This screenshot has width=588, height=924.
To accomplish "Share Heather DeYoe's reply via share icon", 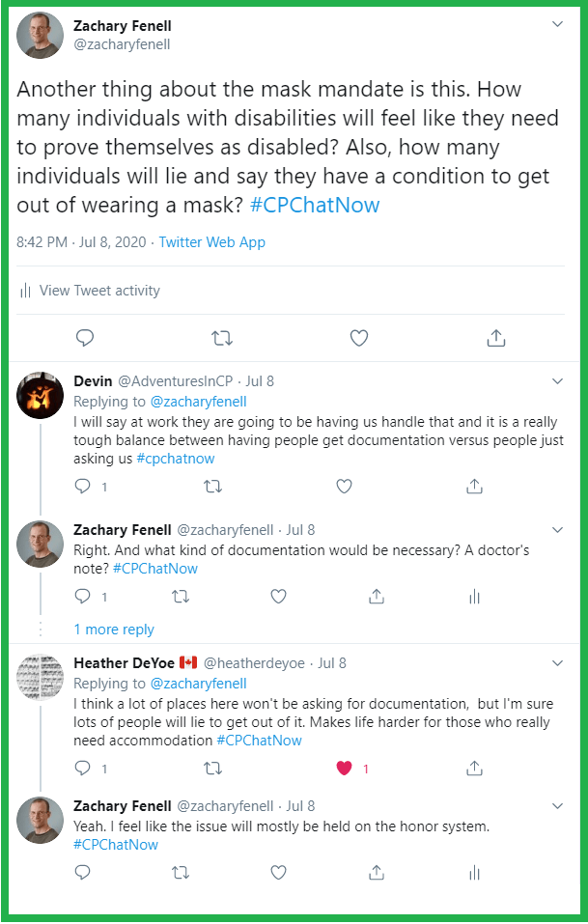I will coord(474,768).
